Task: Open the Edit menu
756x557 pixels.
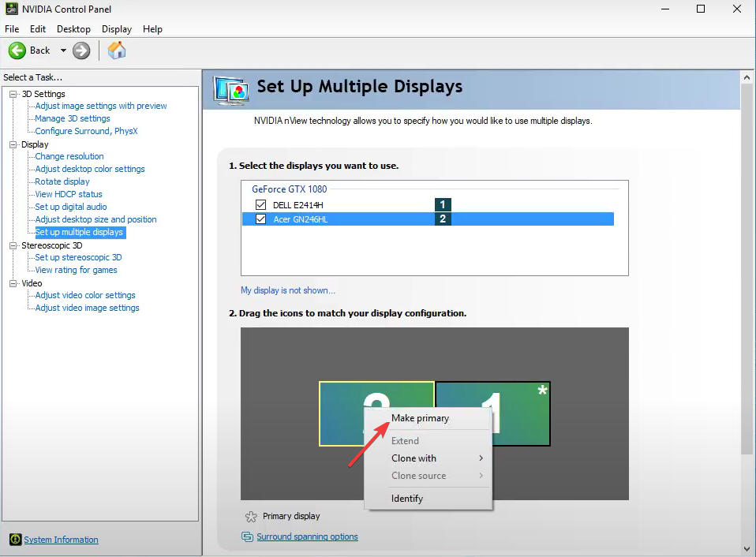Action: (38, 29)
